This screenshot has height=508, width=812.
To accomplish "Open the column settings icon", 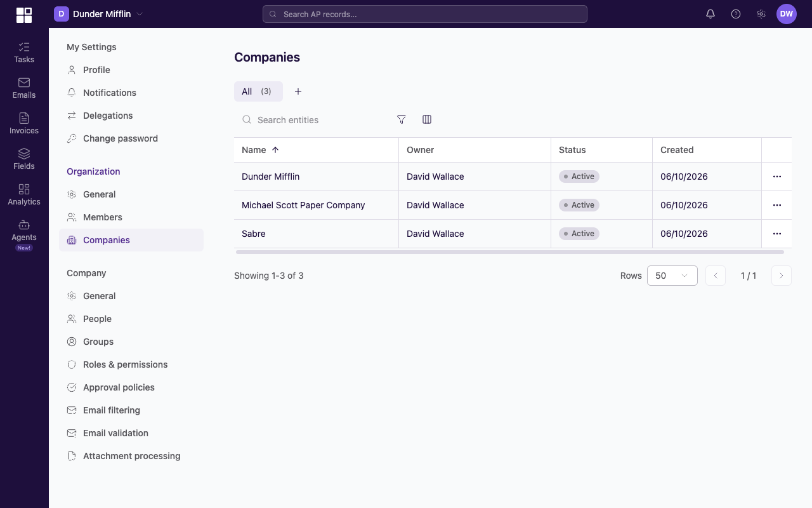I will coord(427,119).
